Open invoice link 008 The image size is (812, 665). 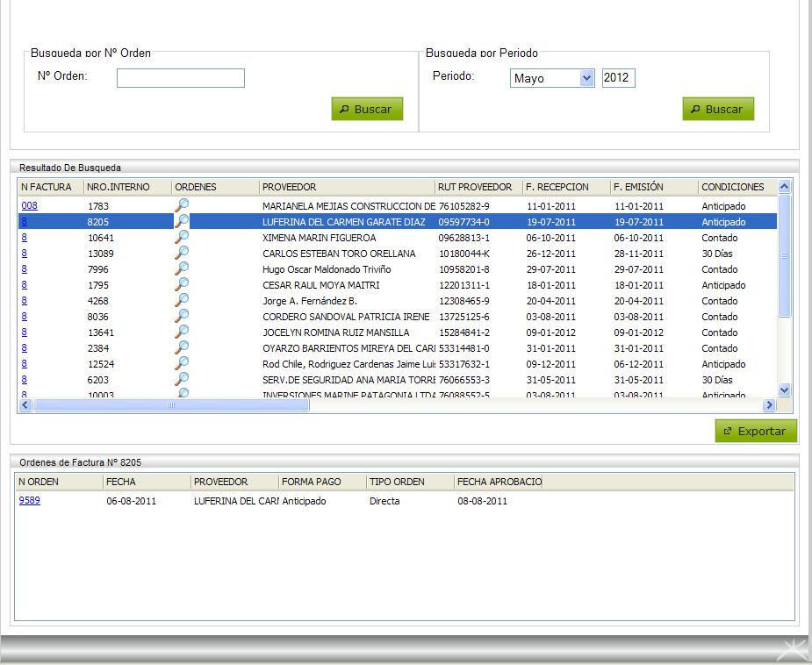pyautogui.click(x=30, y=205)
